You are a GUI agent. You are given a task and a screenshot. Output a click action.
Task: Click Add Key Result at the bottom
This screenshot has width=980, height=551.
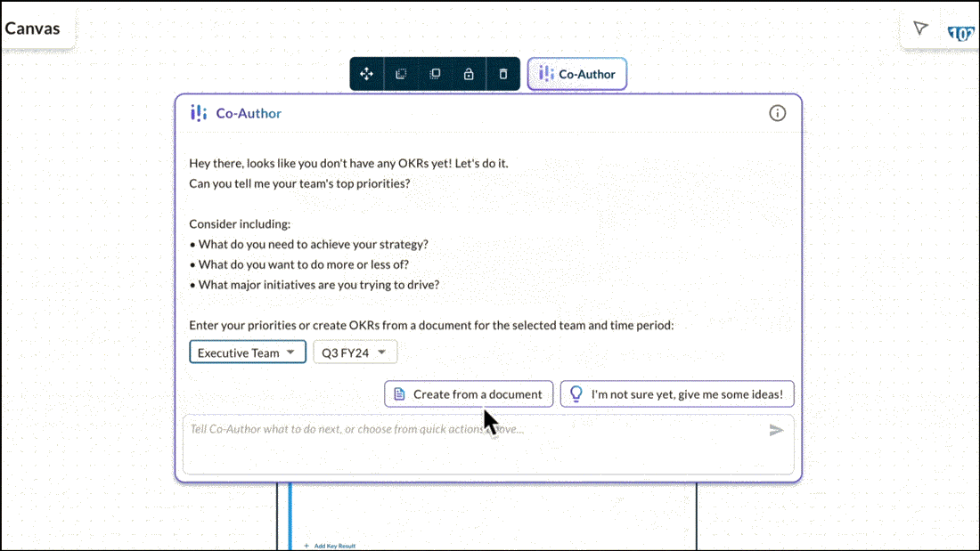pos(330,546)
